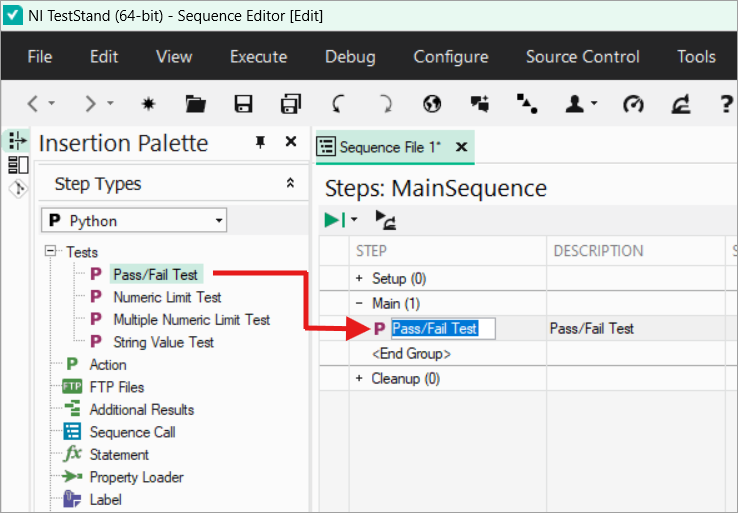738x513 pixels.
Task: Click the navigate Back arrow
Action: click(x=33, y=104)
